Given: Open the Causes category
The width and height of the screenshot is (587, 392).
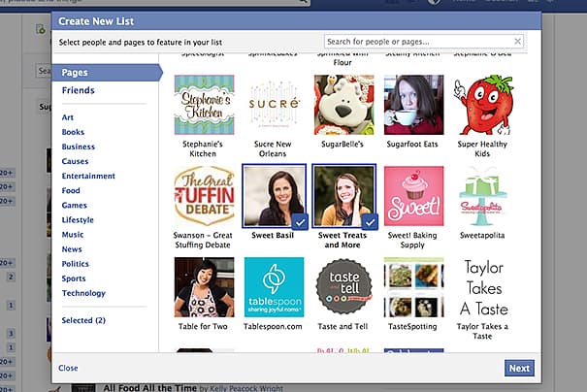Looking at the screenshot, I should 76,161.
